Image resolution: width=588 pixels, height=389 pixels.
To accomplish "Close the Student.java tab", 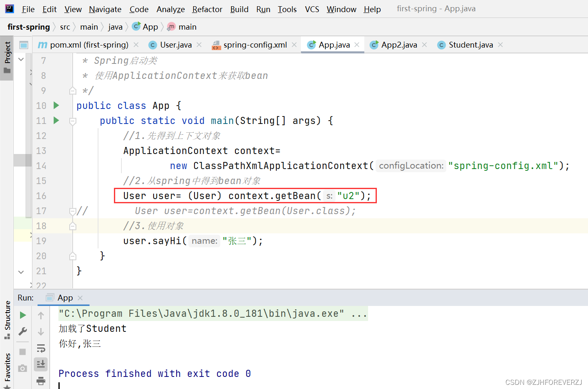I will tap(500, 45).
